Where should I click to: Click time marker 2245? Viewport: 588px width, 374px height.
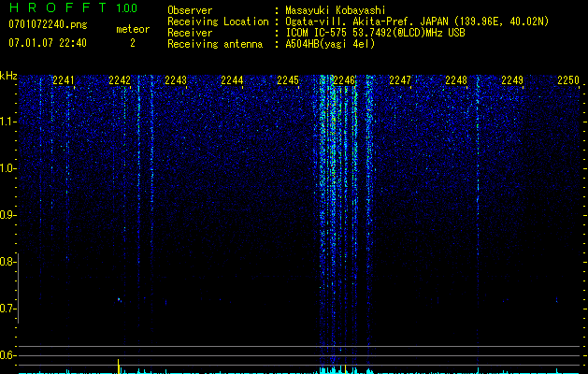click(x=288, y=80)
